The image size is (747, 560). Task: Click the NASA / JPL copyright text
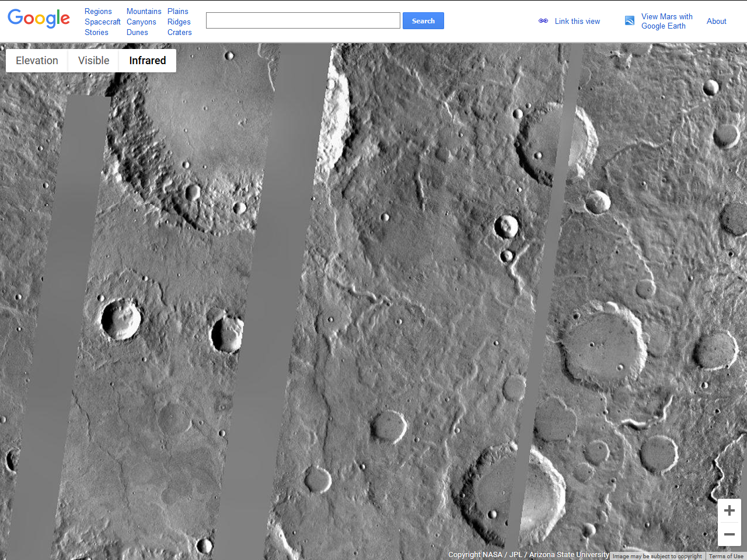tap(529, 555)
